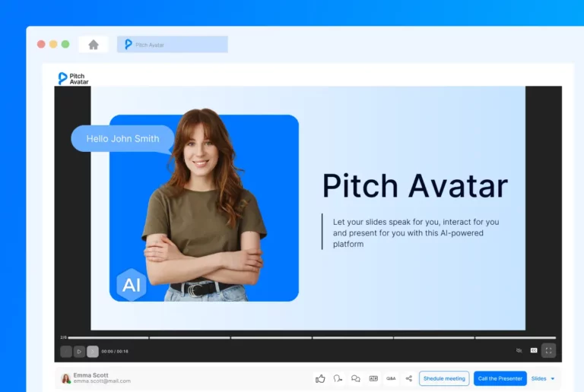The image size is (584, 392).
Task: Open the voice message icon
Action: tap(338, 378)
